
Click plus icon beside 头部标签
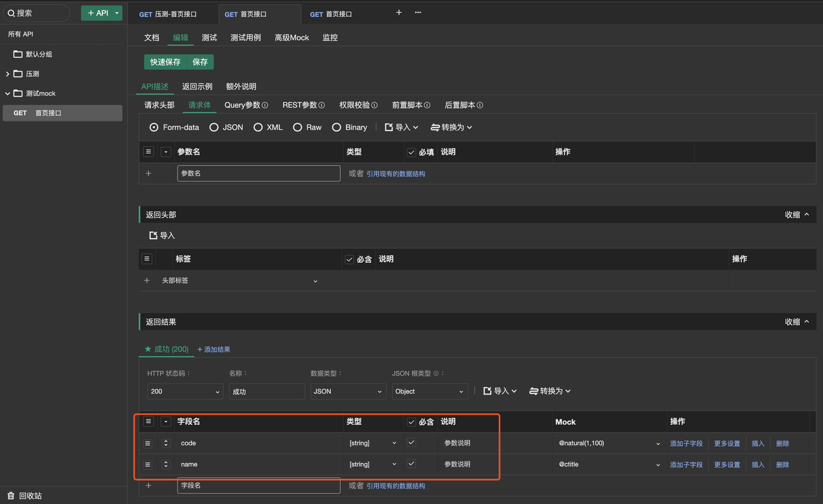tap(147, 281)
